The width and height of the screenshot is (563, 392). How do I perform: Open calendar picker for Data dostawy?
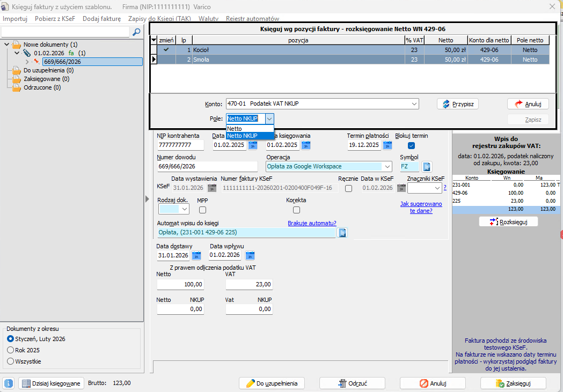(x=196, y=255)
